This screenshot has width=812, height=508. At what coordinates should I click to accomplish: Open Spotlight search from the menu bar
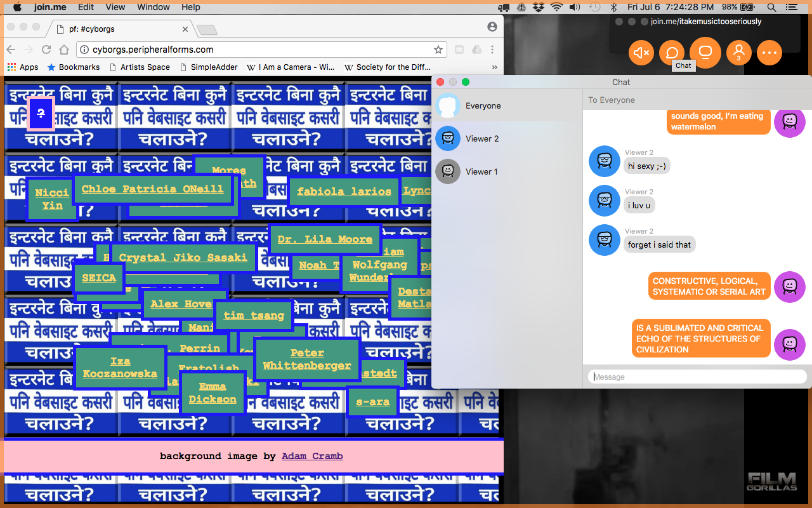click(771, 7)
